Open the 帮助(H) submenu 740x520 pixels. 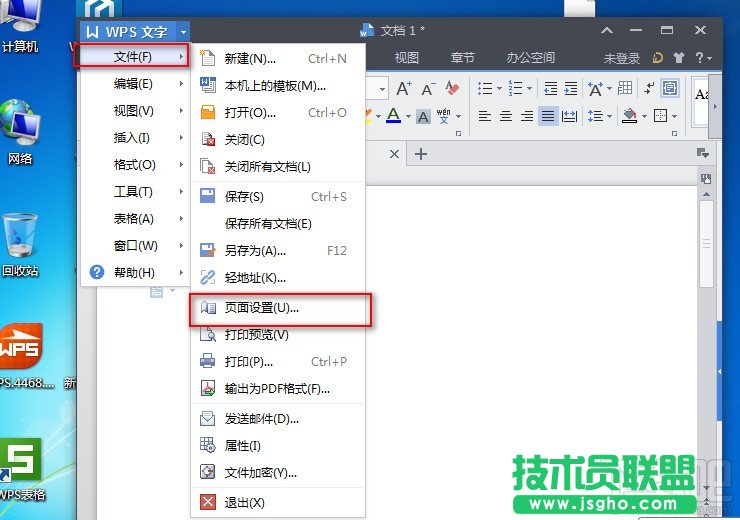point(134,272)
